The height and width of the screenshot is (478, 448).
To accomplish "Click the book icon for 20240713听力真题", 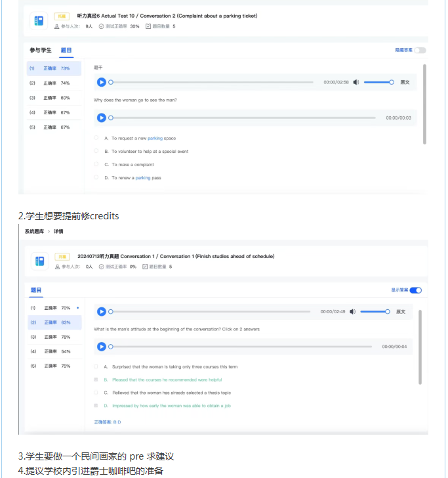I will point(39,261).
